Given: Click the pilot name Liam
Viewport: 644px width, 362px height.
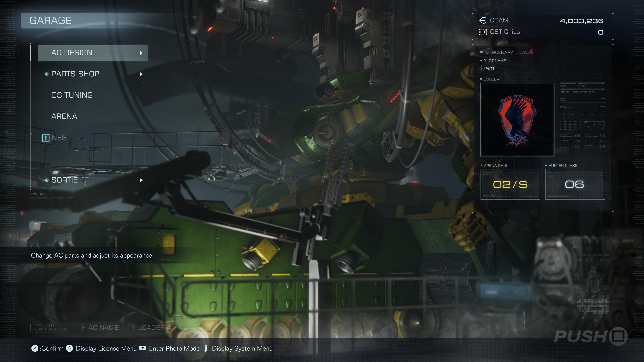Looking at the screenshot, I should pyautogui.click(x=487, y=68).
